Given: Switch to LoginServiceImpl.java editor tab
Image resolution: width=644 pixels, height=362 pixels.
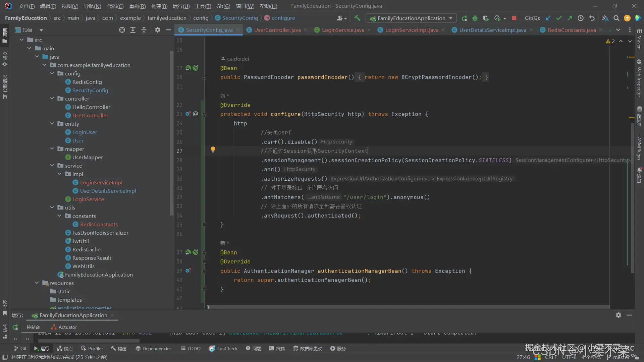Looking at the screenshot, I should pos(411,30).
